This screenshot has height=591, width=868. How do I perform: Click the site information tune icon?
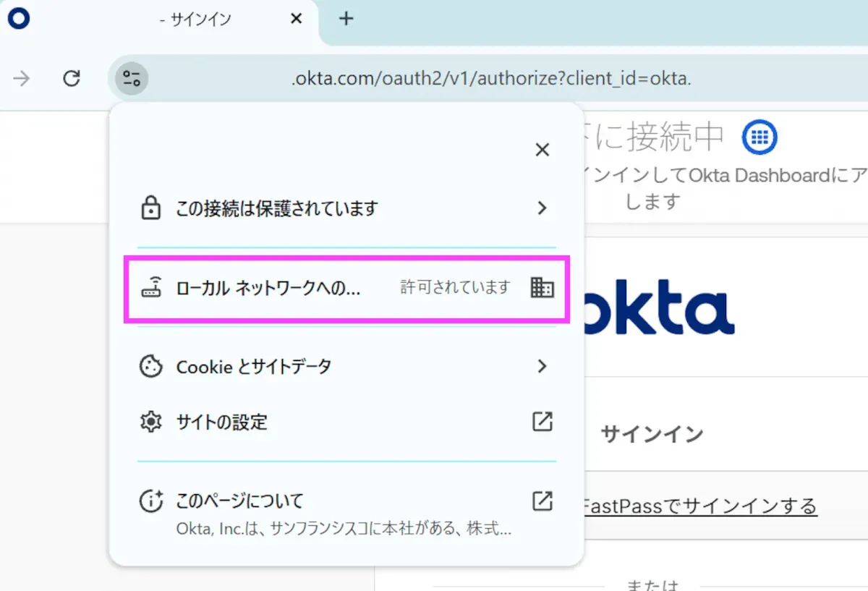pyautogui.click(x=131, y=78)
